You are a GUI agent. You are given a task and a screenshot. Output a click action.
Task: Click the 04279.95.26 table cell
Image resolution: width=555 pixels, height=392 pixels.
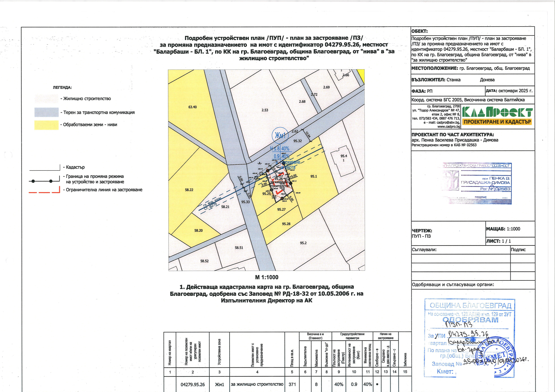pyautogui.click(x=192, y=384)
